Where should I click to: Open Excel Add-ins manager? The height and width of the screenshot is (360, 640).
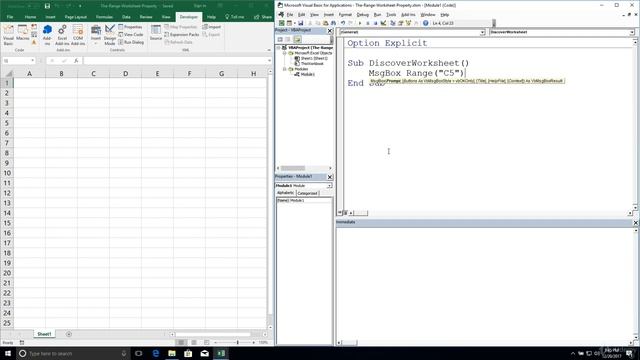(x=62, y=35)
